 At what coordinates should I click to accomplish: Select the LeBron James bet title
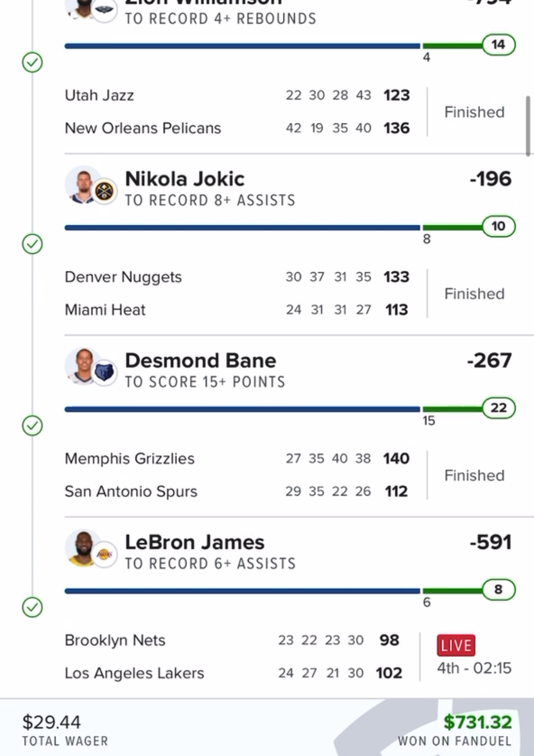[194, 543]
